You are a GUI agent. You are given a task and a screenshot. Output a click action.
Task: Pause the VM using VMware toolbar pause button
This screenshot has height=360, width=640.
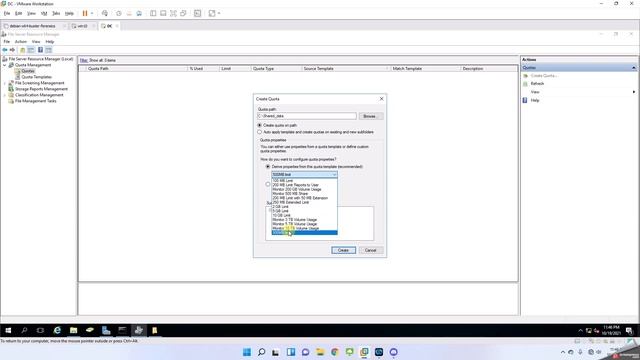pos(85,13)
